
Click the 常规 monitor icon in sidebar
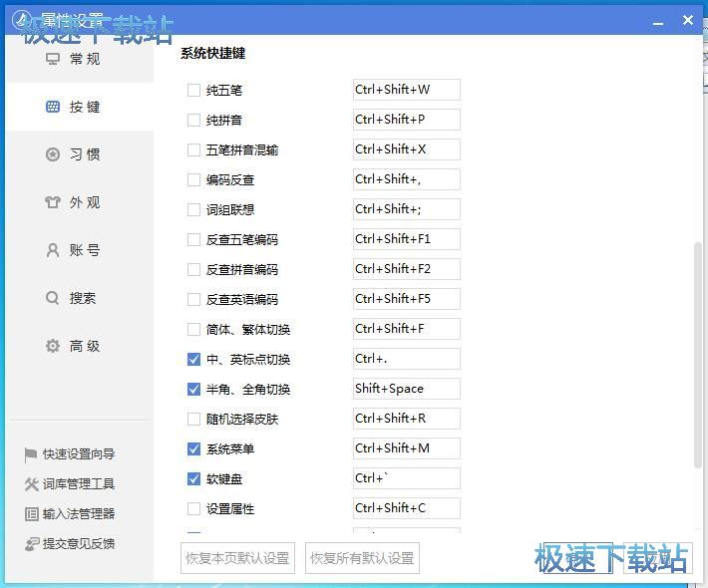point(53,59)
